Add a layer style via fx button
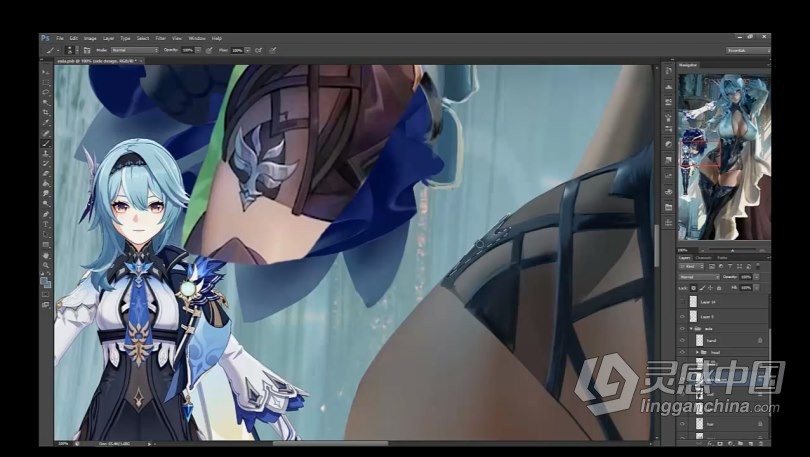 click(710, 444)
